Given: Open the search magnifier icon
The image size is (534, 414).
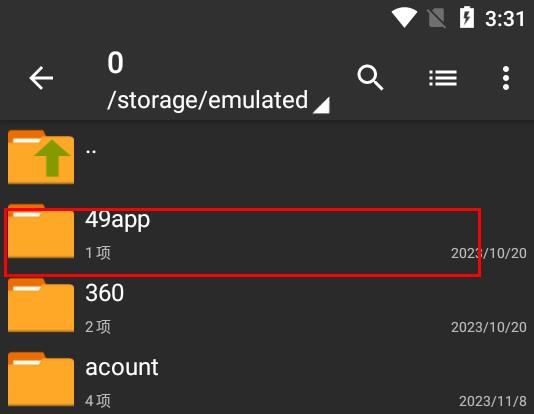Looking at the screenshot, I should coord(370,78).
